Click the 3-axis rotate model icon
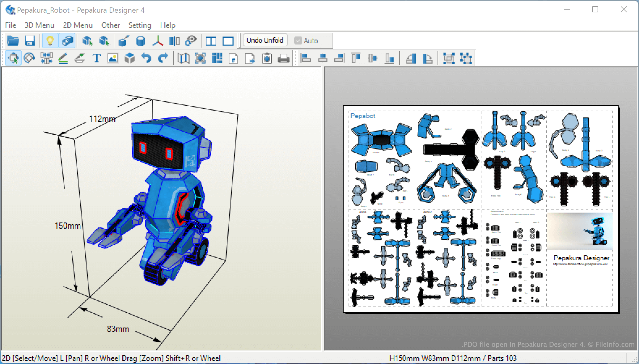The image size is (639, 364). 158,41
